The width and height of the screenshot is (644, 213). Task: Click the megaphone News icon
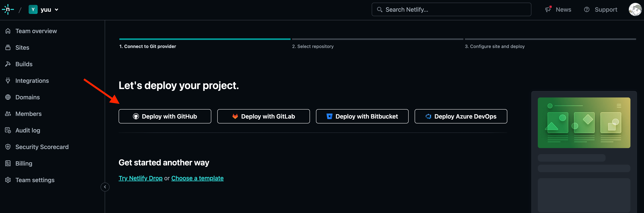[x=548, y=9]
